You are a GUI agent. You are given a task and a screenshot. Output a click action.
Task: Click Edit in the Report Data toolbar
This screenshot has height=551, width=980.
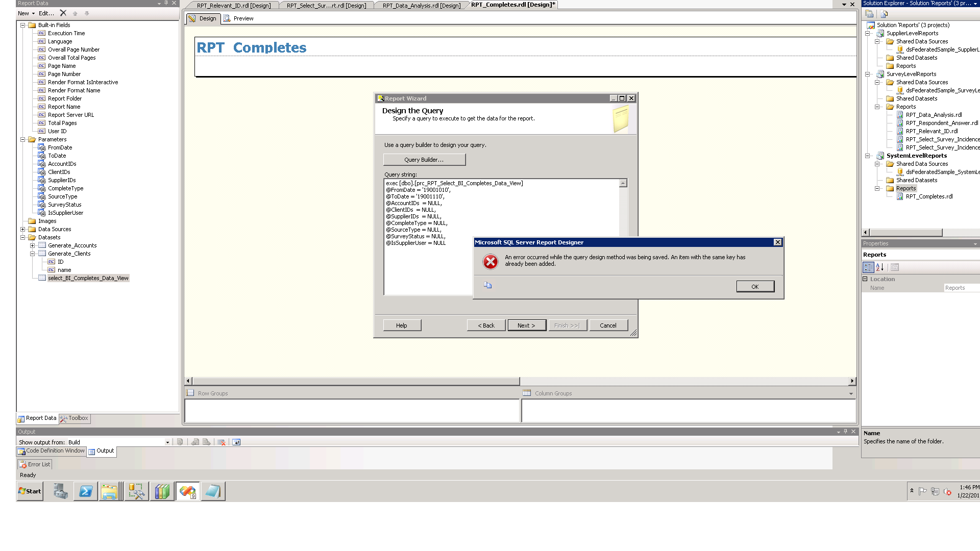click(46, 13)
